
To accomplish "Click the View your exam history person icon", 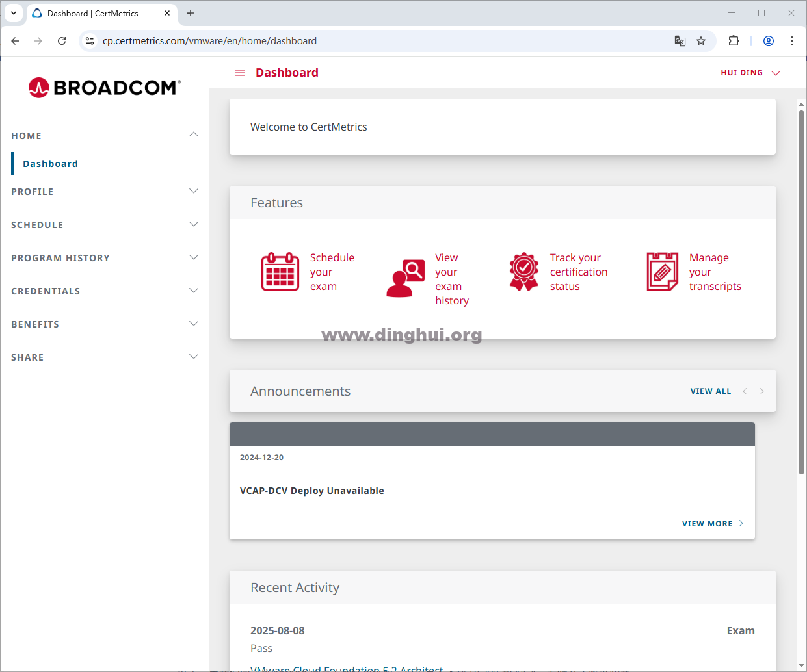I will click(405, 278).
